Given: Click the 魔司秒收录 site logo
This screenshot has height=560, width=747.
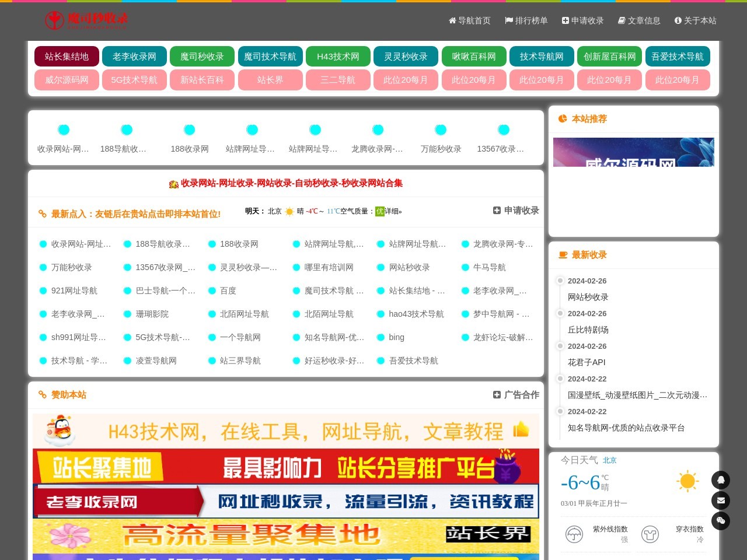Looking at the screenshot, I should pos(86,20).
